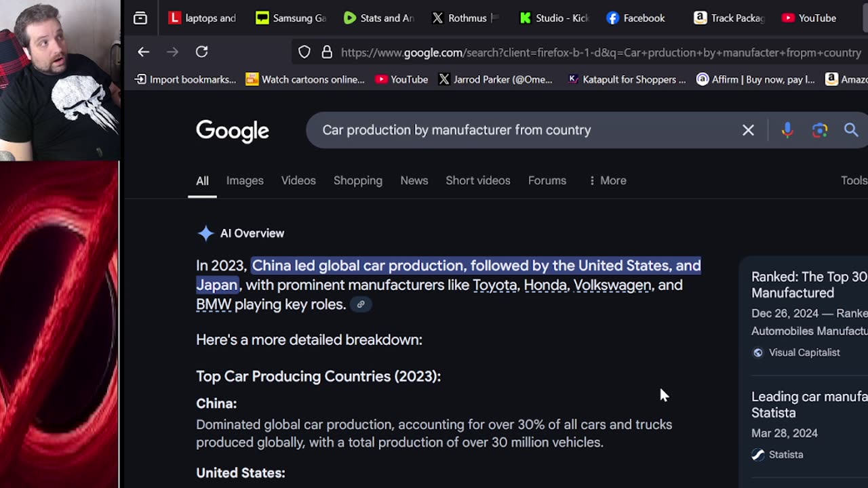Click 'Top Car Producing Countries (2023):' heading
Image resolution: width=868 pixels, height=488 pixels.
pyautogui.click(x=319, y=376)
